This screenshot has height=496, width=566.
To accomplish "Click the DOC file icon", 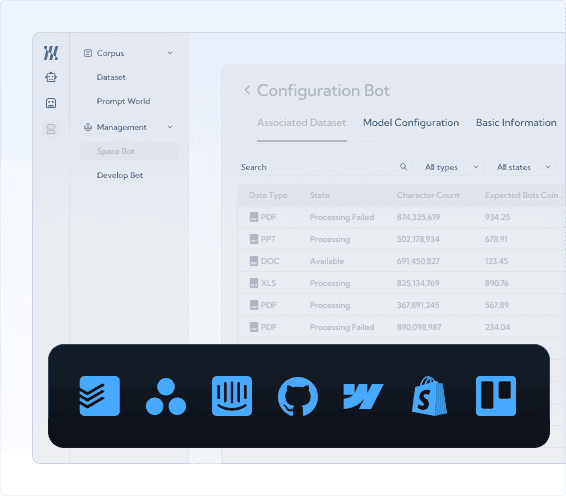I will (x=254, y=261).
